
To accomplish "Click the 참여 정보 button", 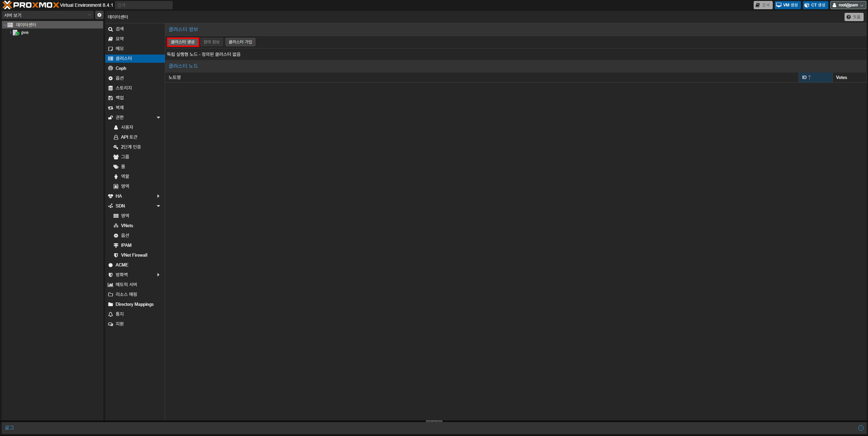I will [x=211, y=42].
